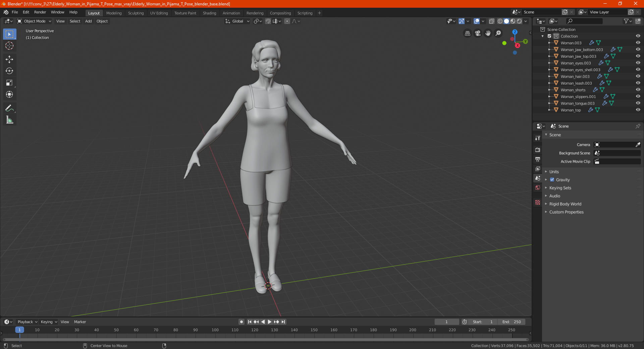The image size is (644, 349).
Task: Toggle X-ray mode in viewport
Action: pyautogui.click(x=492, y=21)
